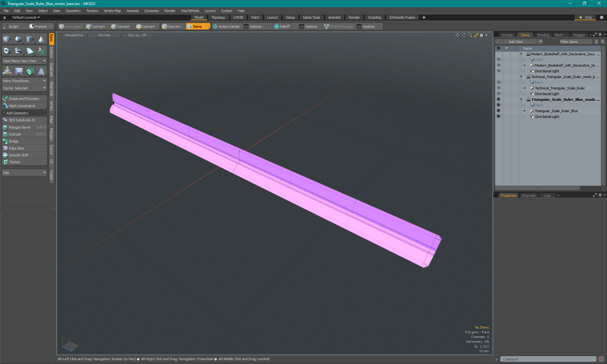
Task: Toggle visibility of Triangular_Scale_Ruler_Blue item
Action: [499, 111]
